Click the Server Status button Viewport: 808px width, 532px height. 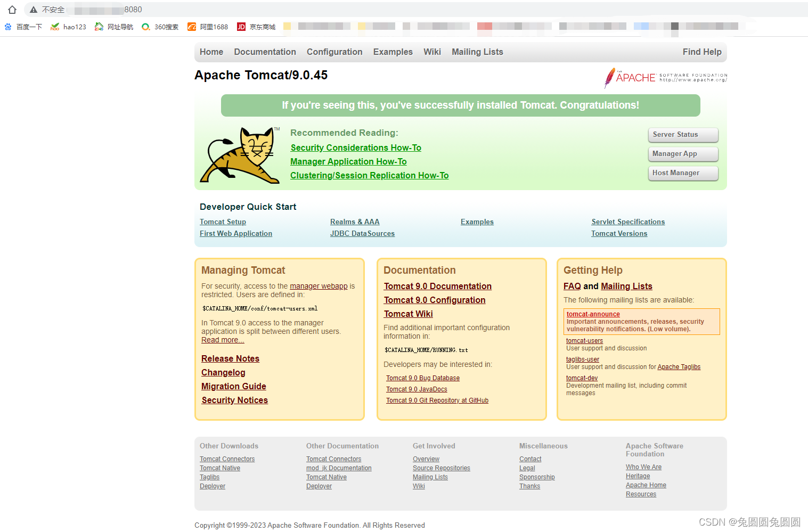point(683,135)
